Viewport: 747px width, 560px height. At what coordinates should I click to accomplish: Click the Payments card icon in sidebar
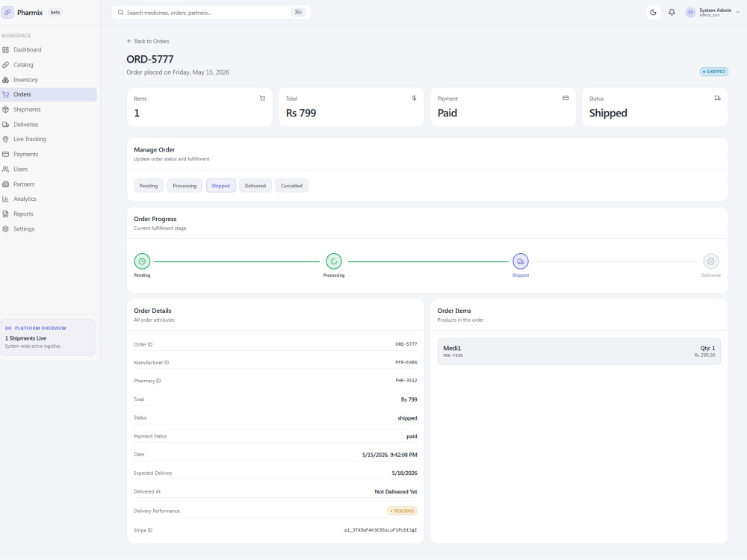click(x=6, y=155)
